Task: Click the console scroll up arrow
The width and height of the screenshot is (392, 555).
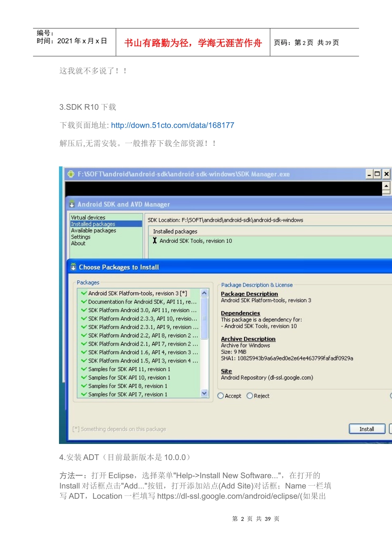Action: point(386,185)
